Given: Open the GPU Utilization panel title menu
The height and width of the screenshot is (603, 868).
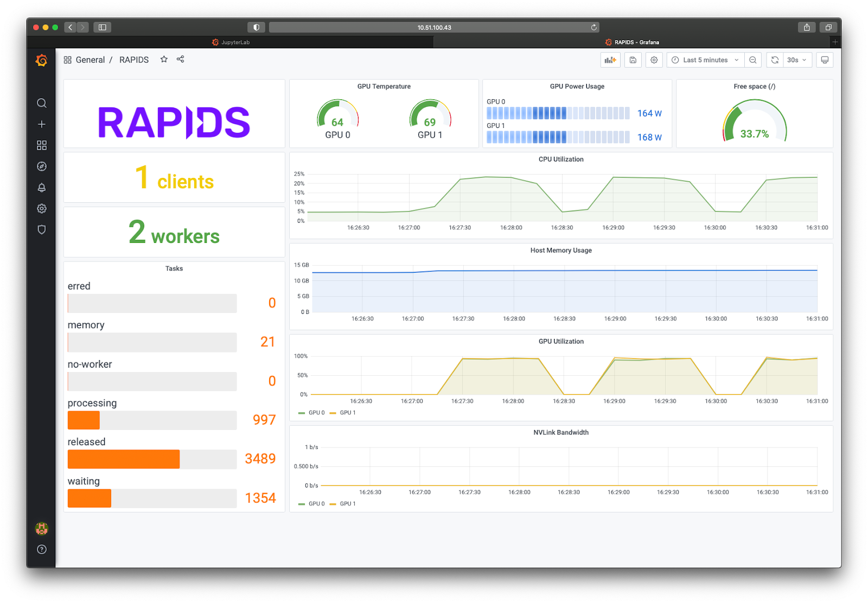Looking at the screenshot, I should pos(561,342).
